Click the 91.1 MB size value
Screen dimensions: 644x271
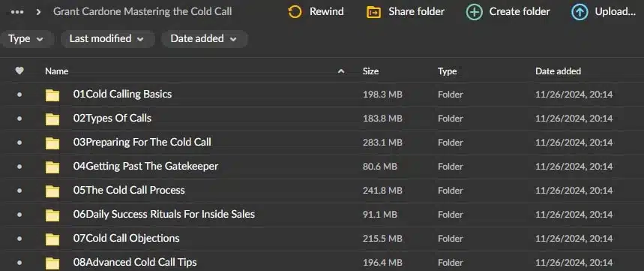coord(379,214)
